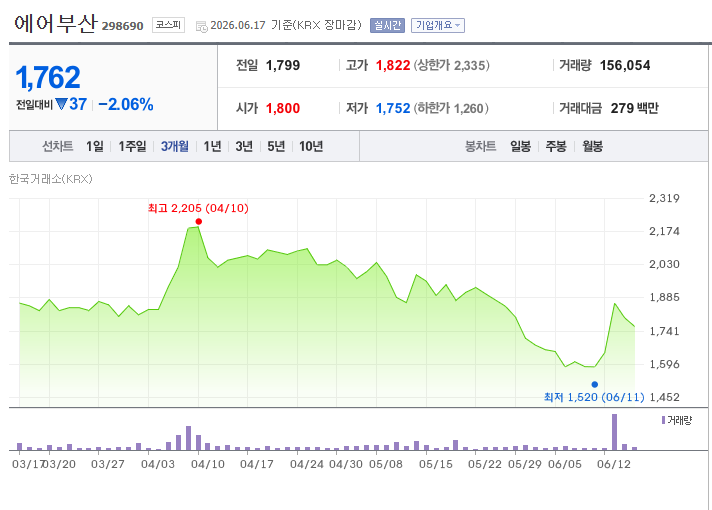Open the 기업개요 dropdown
This screenshot has width=712, height=510.
437,25
